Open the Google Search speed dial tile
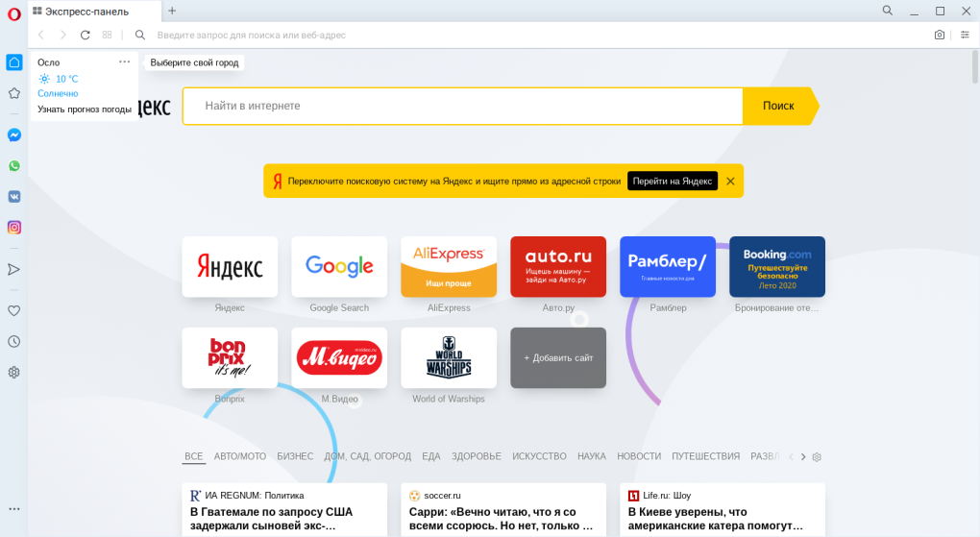This screenshot has height=537, width=980. click(339, 267)
